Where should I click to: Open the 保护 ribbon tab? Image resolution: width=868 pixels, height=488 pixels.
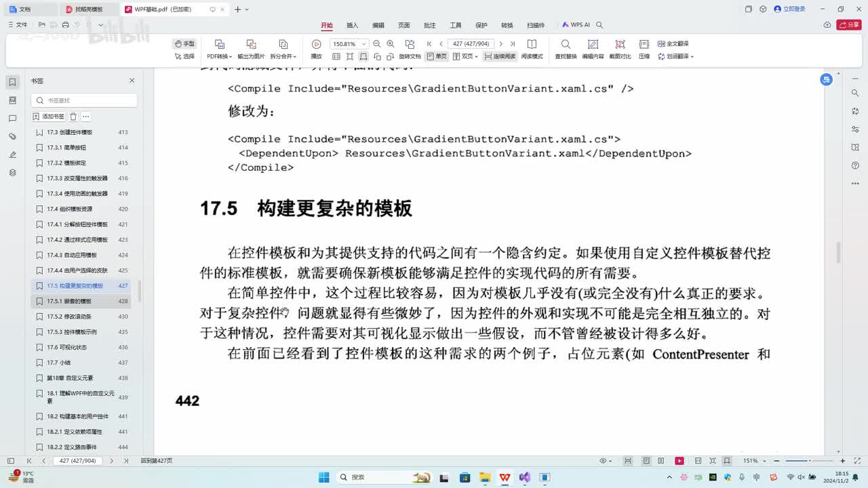(x=481, y=25)
